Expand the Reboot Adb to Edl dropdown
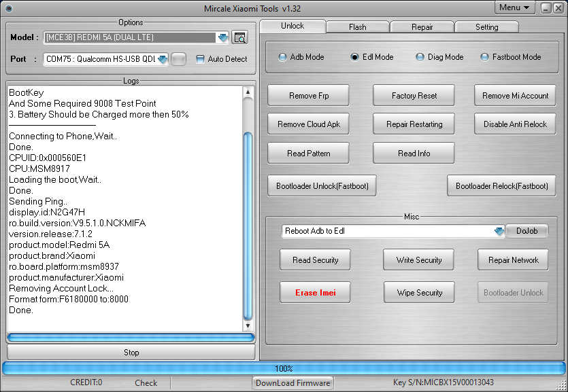Screen dimensions: 568x392 (x=499, y=231)
